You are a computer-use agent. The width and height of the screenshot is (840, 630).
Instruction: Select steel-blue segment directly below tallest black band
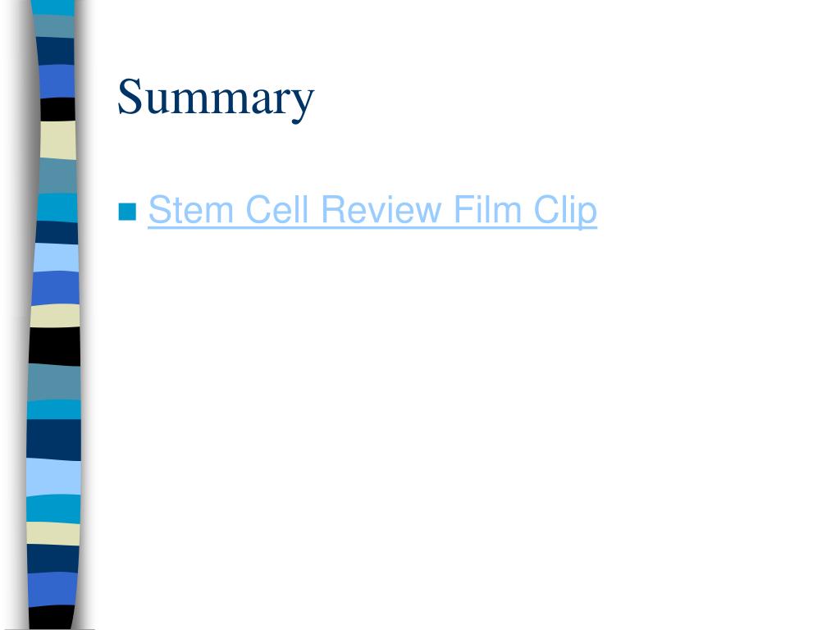coord(54,382)
